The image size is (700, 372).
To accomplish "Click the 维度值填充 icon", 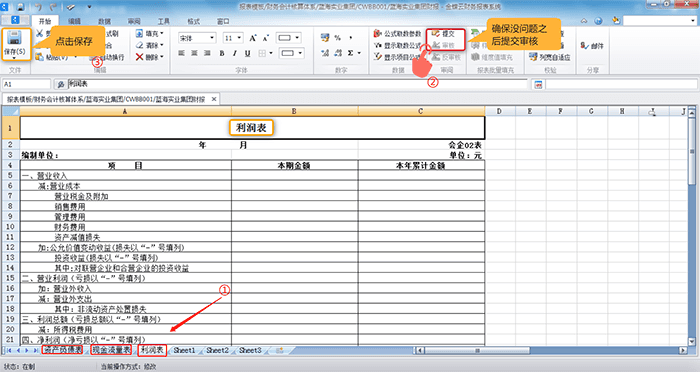I will [x=475, y=57].
